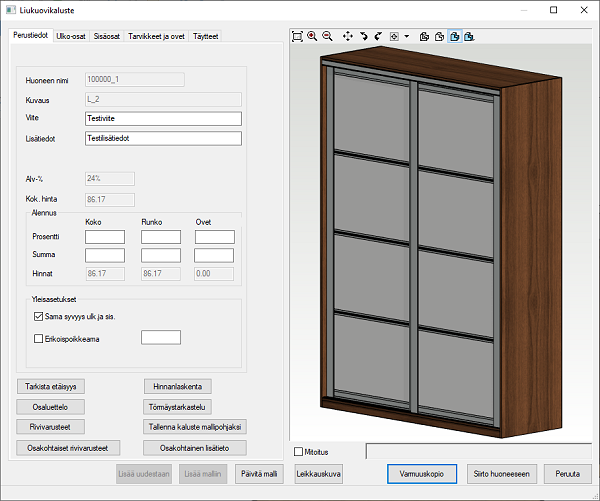Open the Tarvikkeet ja ovet tab
This screenshot has width=600, height=501.
click(x=156, y=36)
